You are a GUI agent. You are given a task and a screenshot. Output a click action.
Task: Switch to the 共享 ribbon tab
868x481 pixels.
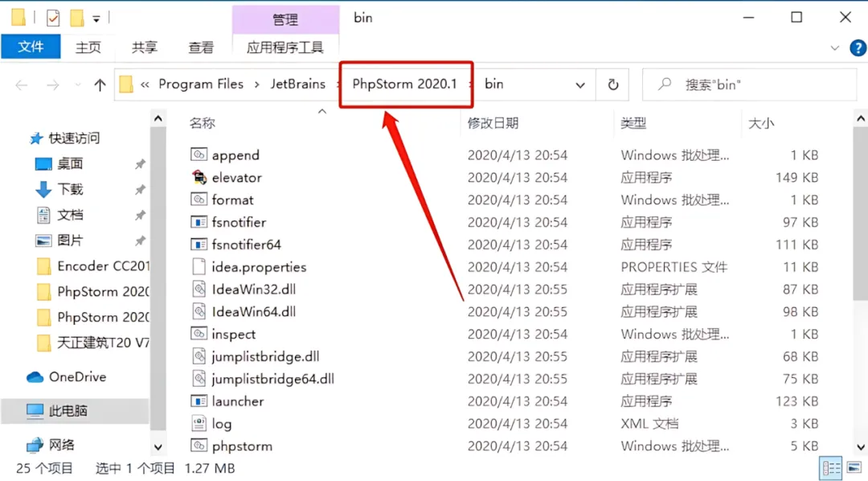click(x=145, y=47)
